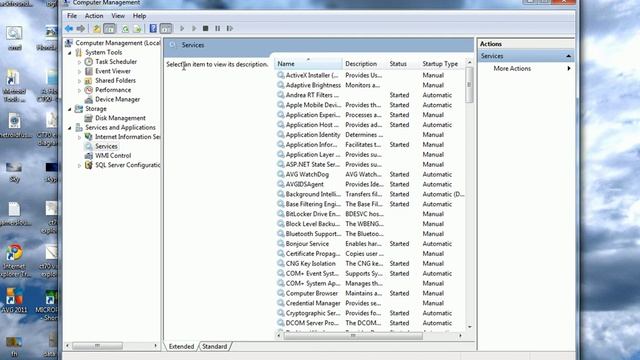Screen dimensions: 640x360
Task: Open the Action menu
Action: click(x=94, y=16)
